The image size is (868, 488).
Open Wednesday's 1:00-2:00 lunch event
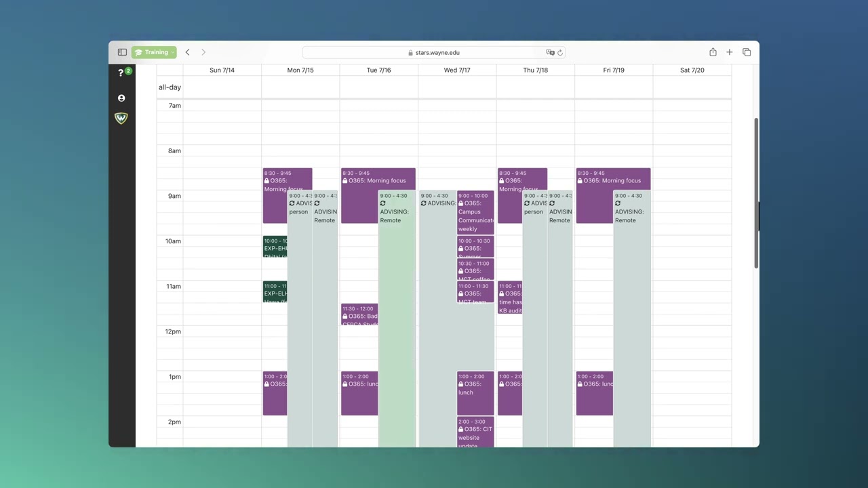475,393
